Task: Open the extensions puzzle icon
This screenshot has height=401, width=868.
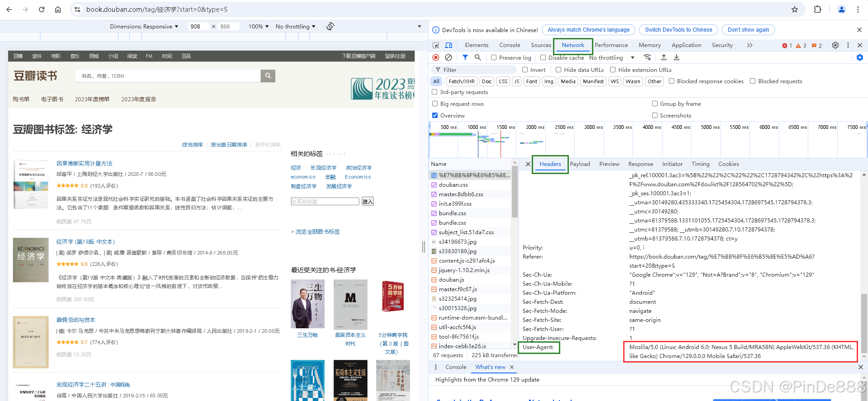Action: pos(817,9)
